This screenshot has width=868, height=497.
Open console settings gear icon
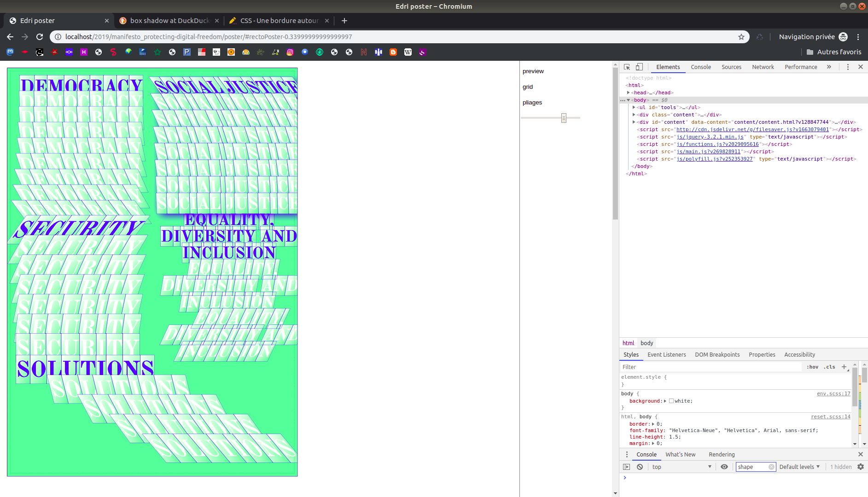click(860, 467)
